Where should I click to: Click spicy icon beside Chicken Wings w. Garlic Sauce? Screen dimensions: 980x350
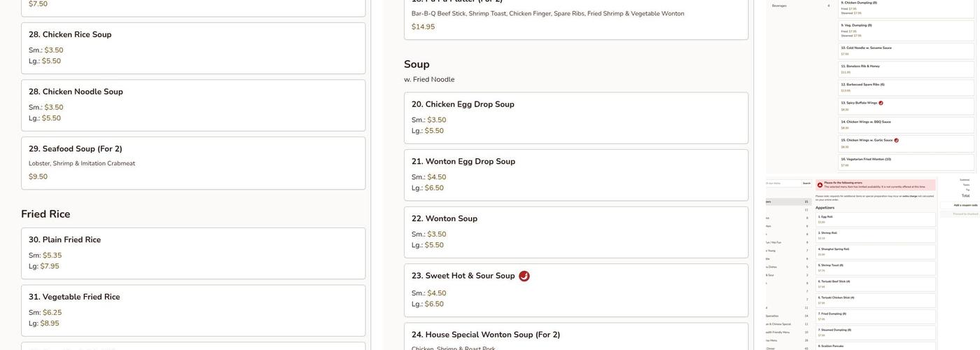click(896, 140)
